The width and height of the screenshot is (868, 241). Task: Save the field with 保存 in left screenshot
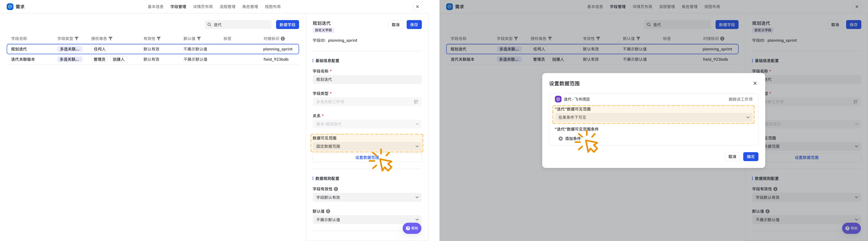click(x=414, y=25)
